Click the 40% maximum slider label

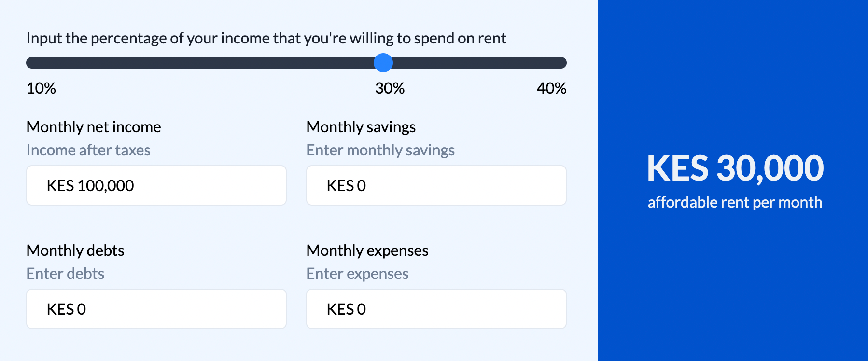pos(551,88)
